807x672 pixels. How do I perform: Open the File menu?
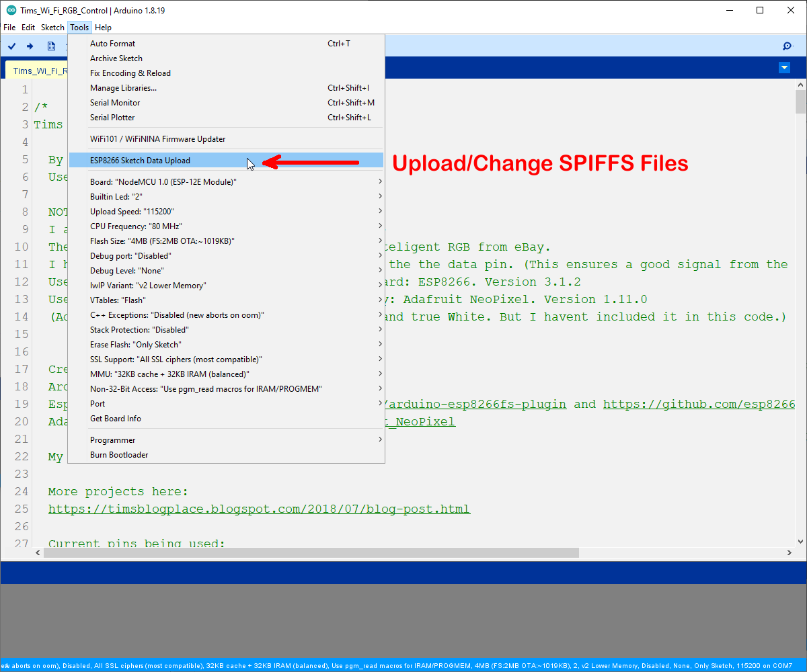point(9,28)
